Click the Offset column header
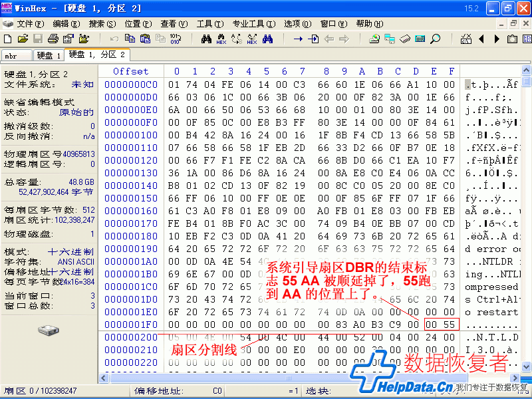532x399 pixels. coord(130,71)
